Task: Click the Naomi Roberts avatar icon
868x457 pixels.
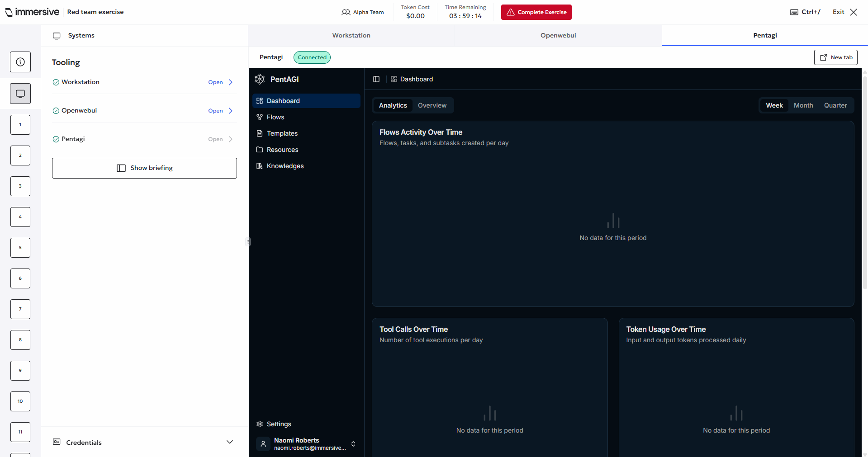Action: click(x=263, y=444)
